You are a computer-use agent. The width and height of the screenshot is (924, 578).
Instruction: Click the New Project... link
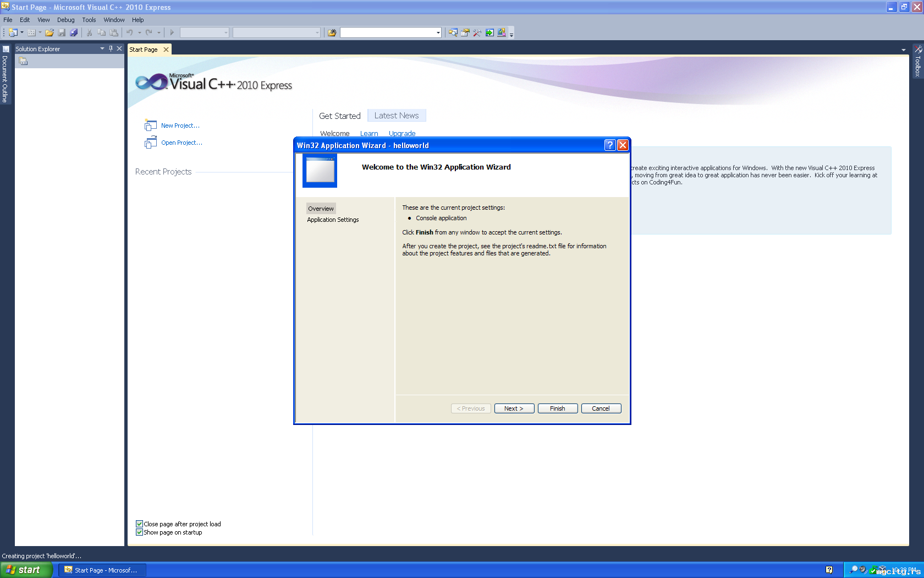[x=180, y=126]
